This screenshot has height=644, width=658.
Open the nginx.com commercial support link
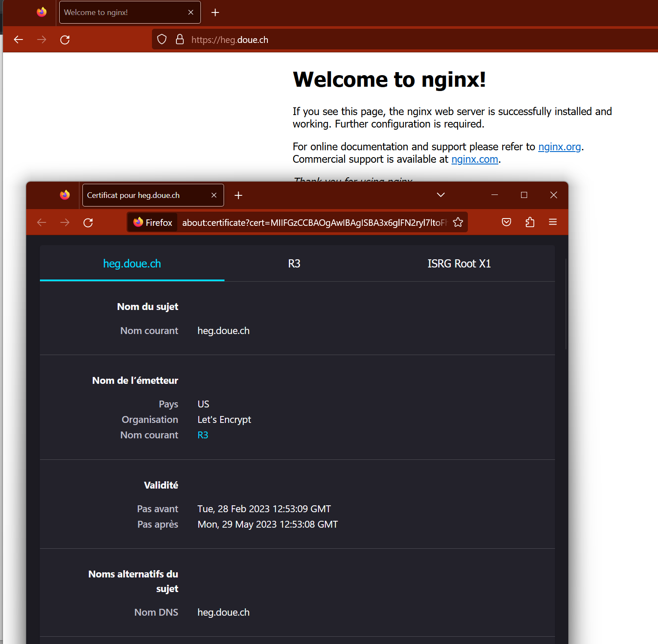tap(474, 159)
